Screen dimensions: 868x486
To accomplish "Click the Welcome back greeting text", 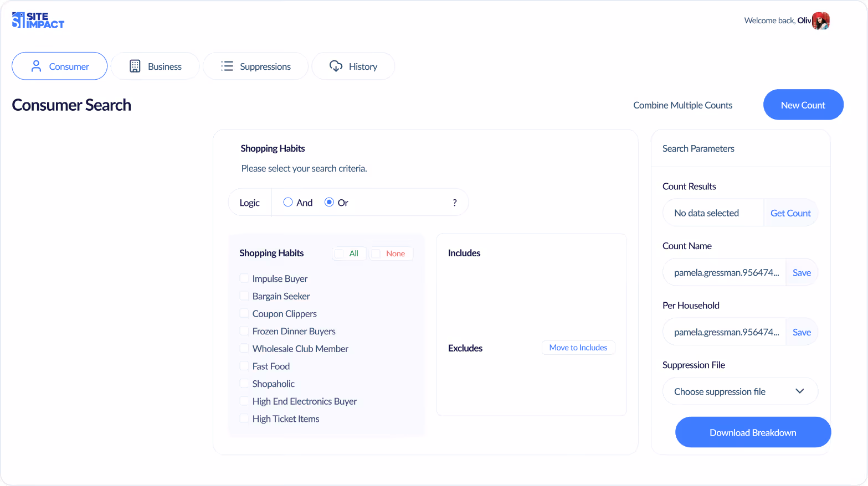I will [x=778, y=20].
